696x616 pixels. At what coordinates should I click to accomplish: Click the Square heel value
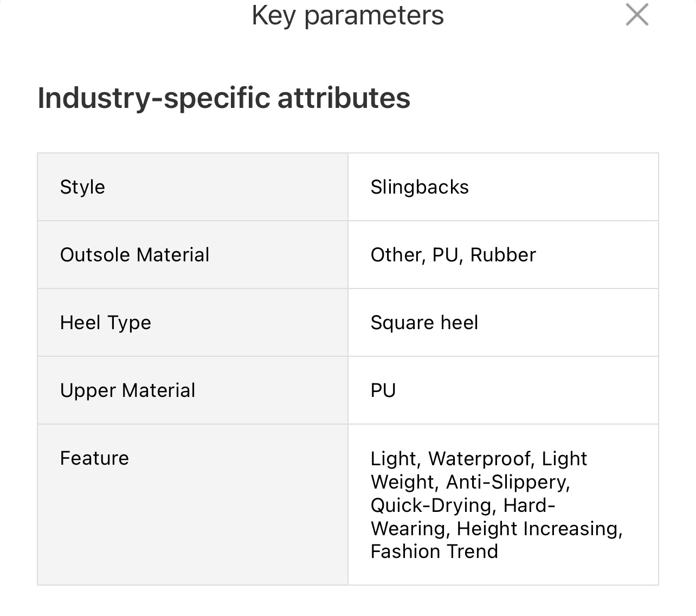coord(424,323)
